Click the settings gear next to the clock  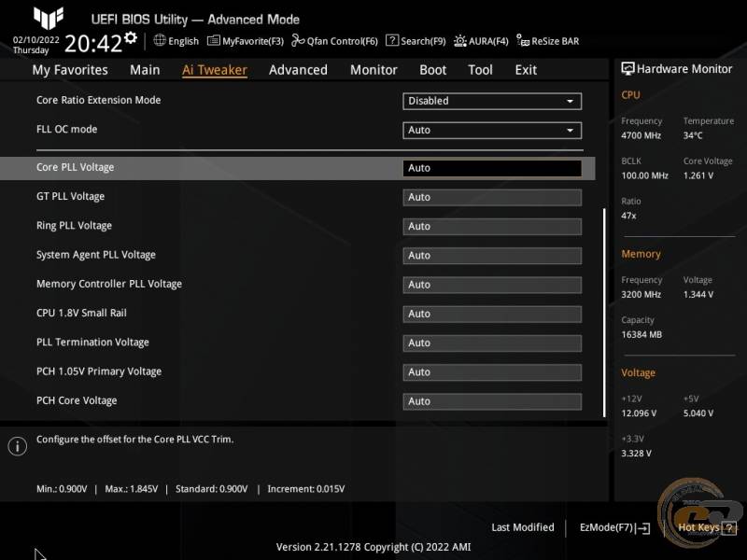[x=131, y=37]
